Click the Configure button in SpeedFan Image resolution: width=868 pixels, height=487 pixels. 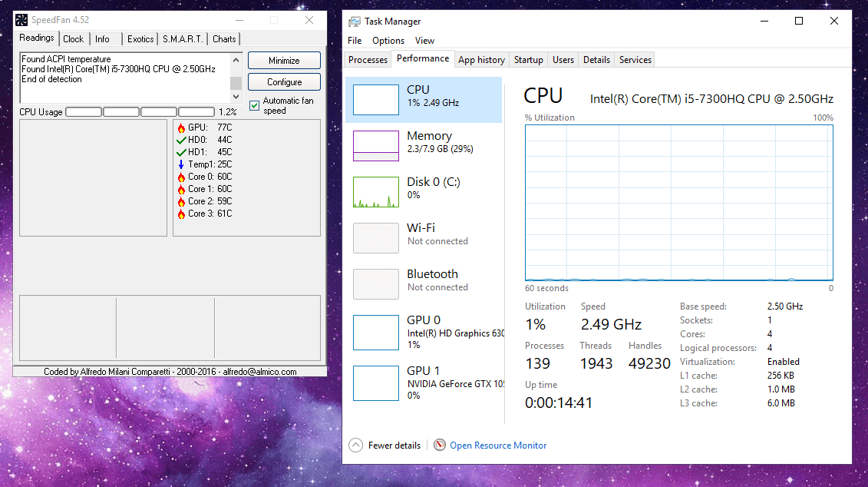coord(284,81)
